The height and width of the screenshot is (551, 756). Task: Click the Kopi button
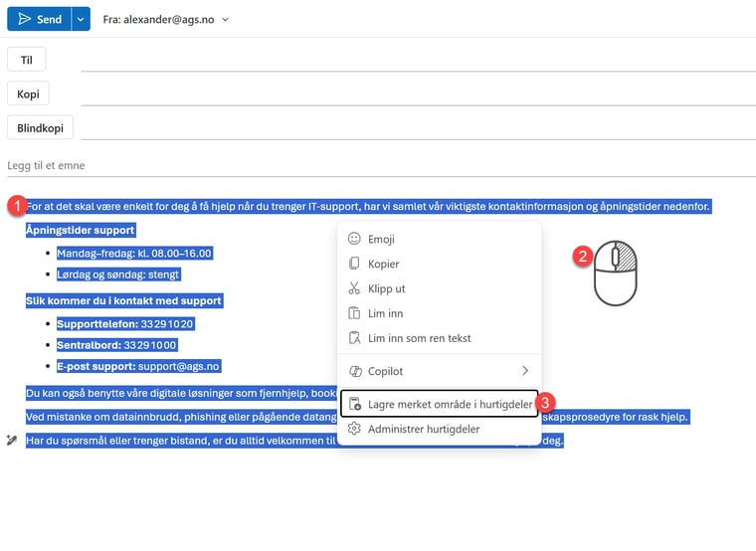(28, 94)
